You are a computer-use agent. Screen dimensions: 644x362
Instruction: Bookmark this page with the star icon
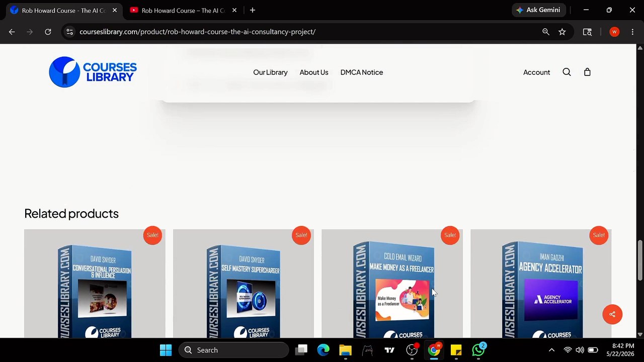click(x=562, y=32)
